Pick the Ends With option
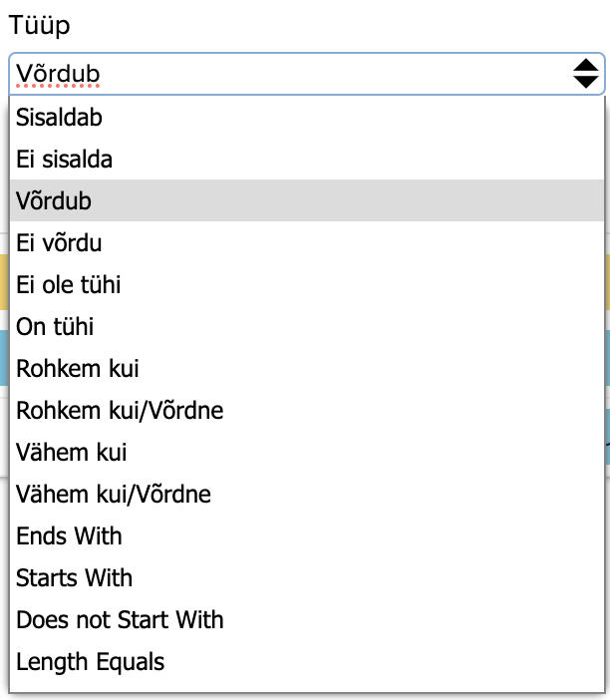The image size is (610, 700). pos(69,536)
